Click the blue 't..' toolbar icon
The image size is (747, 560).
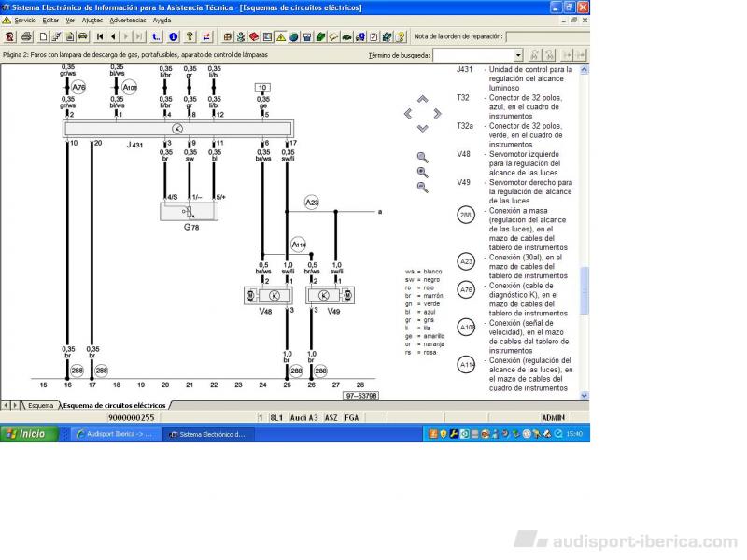coord(156,36)
